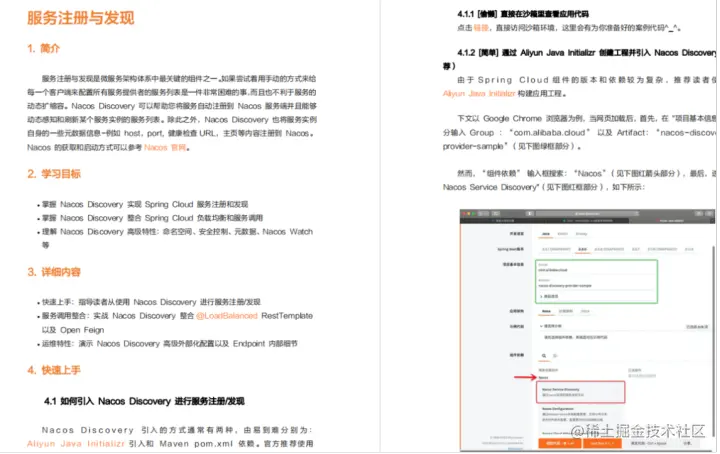Click the Artifact field nacos-discovery-provider-sample

tap(596, 284)
